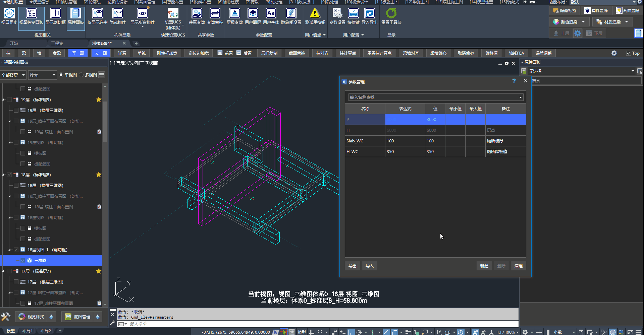Click the 视口同步 viewport sync icon
Screen dimensions: 644x335
tap(9, 14)
